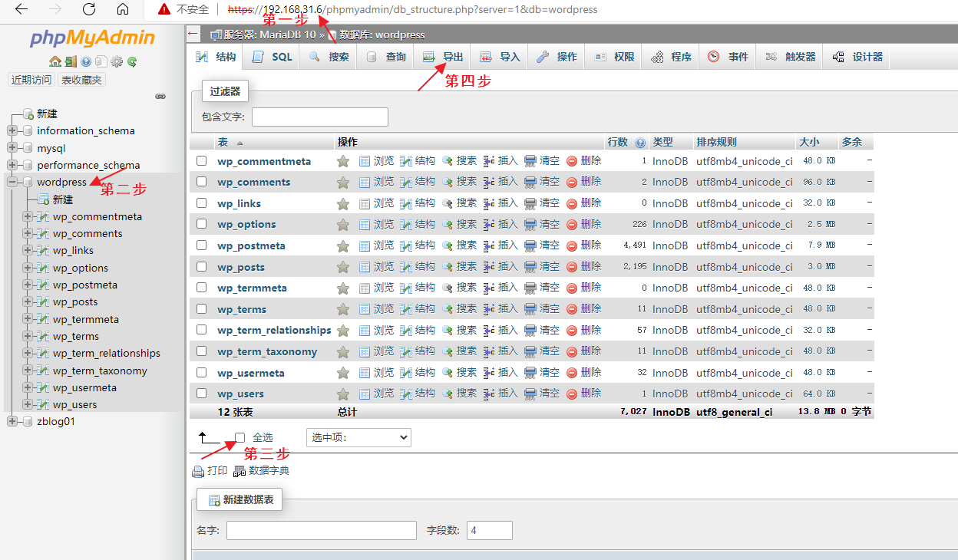This screenshot has width=958, height=560.
Task: Red delete icon in wp_comments row
Action: tap(572, 183)
